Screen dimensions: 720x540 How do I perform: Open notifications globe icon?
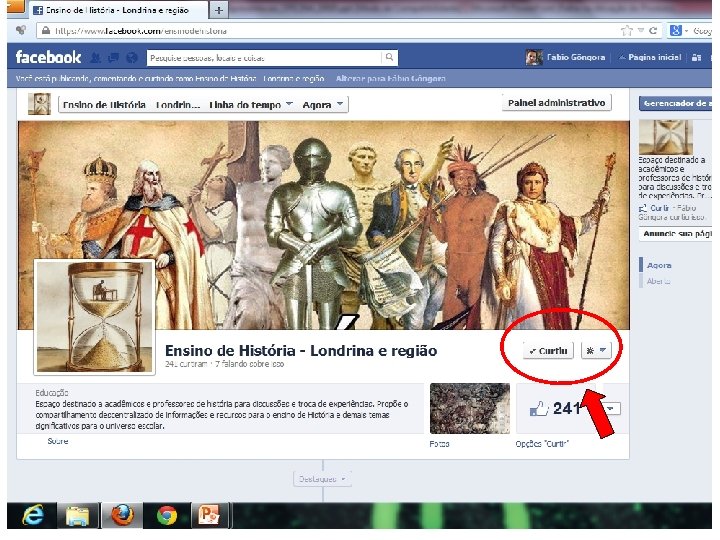click(x=132, y=58)
